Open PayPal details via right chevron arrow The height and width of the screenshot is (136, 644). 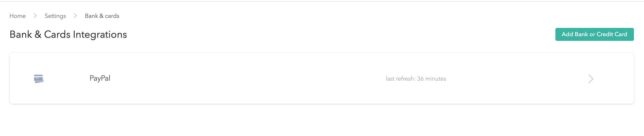click(591, 79)
